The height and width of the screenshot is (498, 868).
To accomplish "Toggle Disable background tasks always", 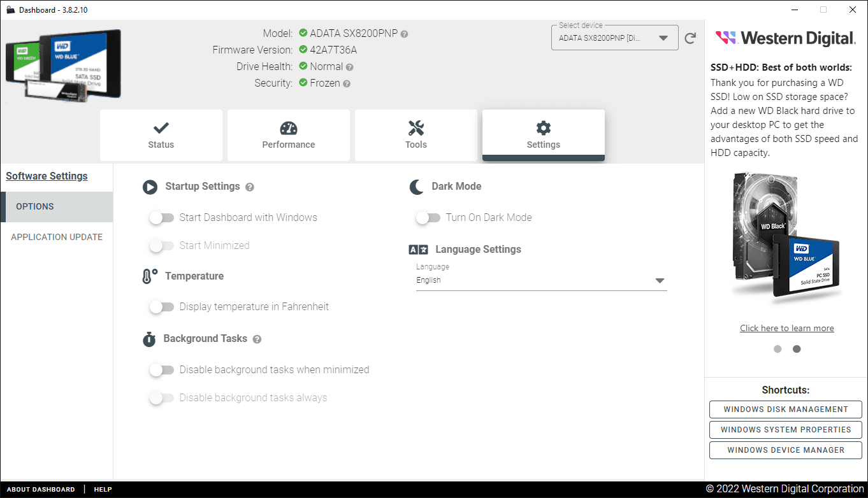I will click(161, 398).
